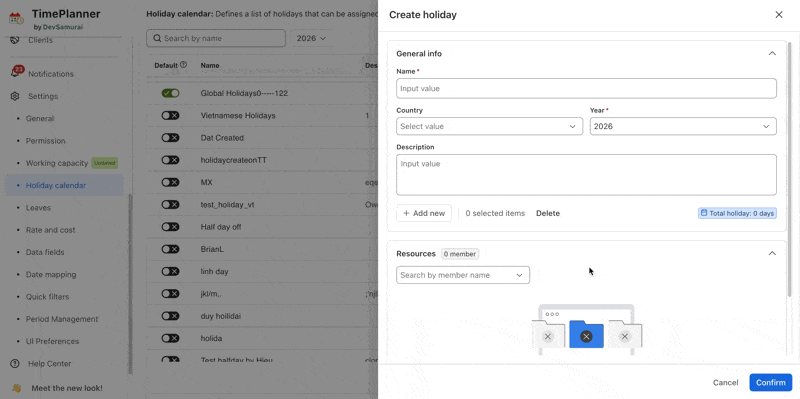
Task: Click Meet the new look! link
Action: (x=67, y=388)
